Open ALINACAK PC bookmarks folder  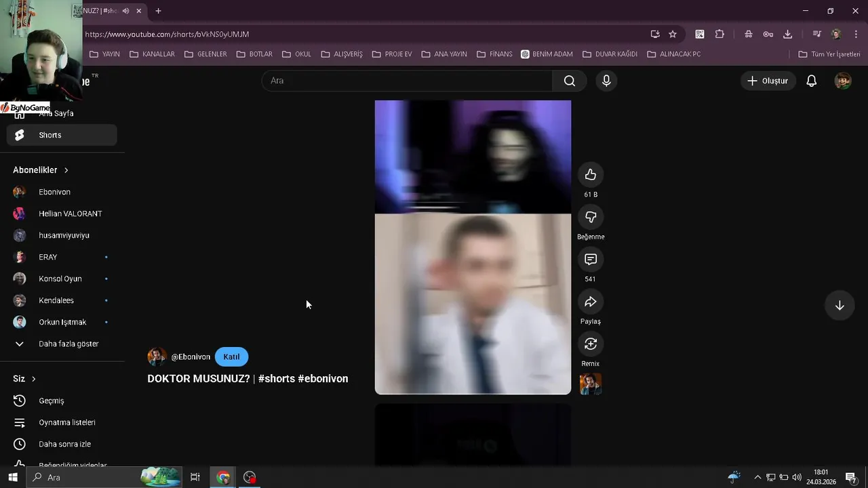tap(673, 54)
